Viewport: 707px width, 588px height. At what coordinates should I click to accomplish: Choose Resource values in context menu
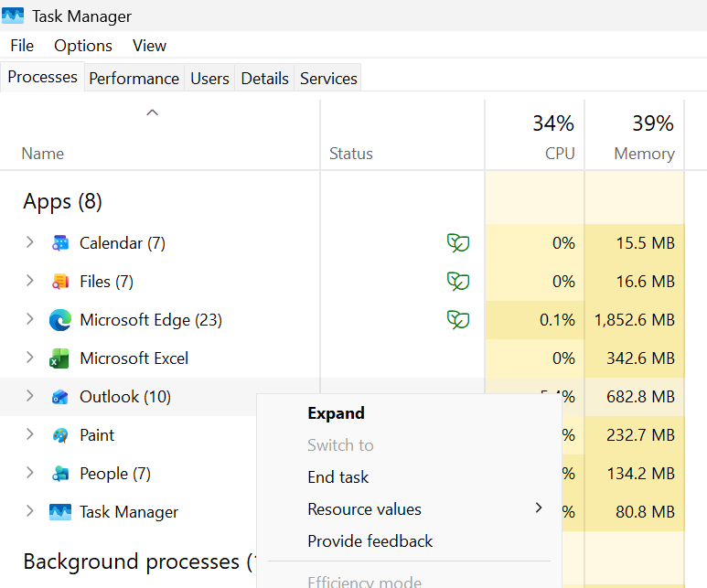(x=364, y=509)
